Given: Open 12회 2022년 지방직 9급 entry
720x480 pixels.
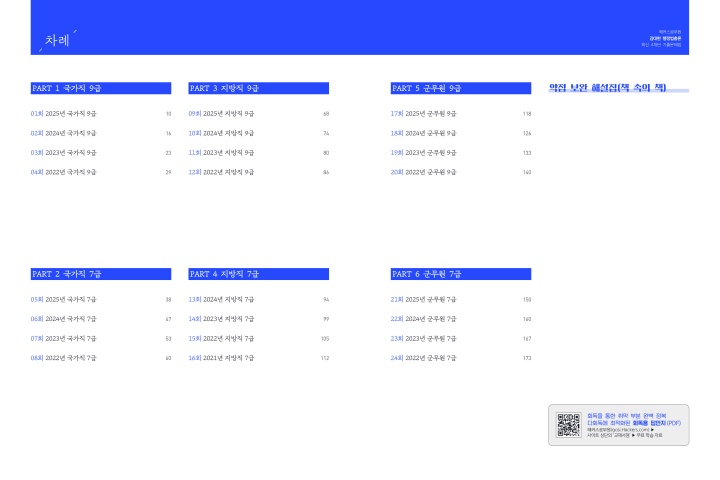Looking at the screenshot, I should 222,172.
